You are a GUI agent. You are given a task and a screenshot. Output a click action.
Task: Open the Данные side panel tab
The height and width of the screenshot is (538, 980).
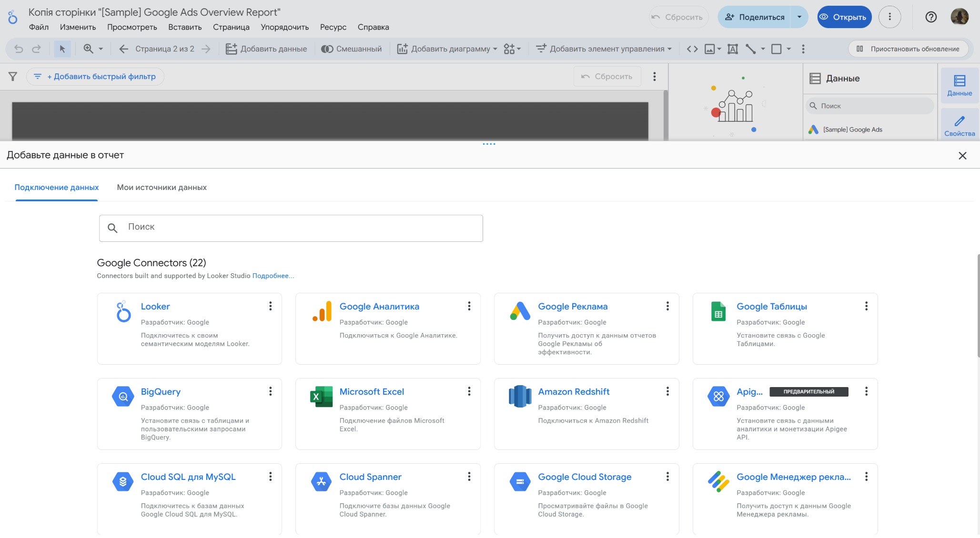(959, 85)
